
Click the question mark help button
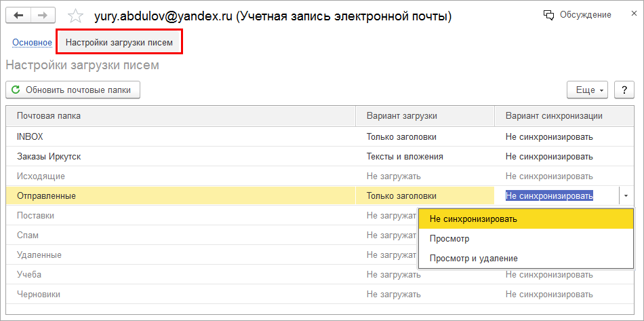(624, 90)
